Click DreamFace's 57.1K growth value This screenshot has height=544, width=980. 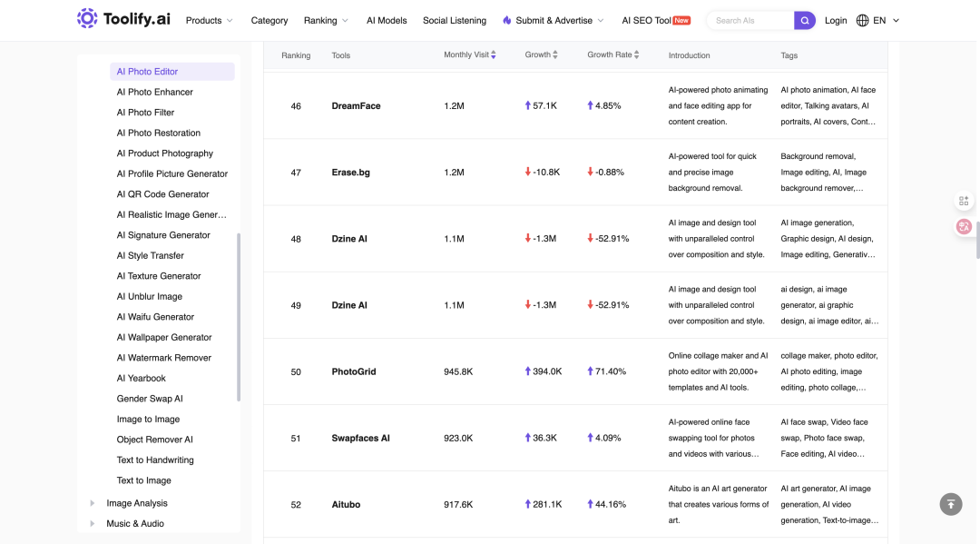541,105
